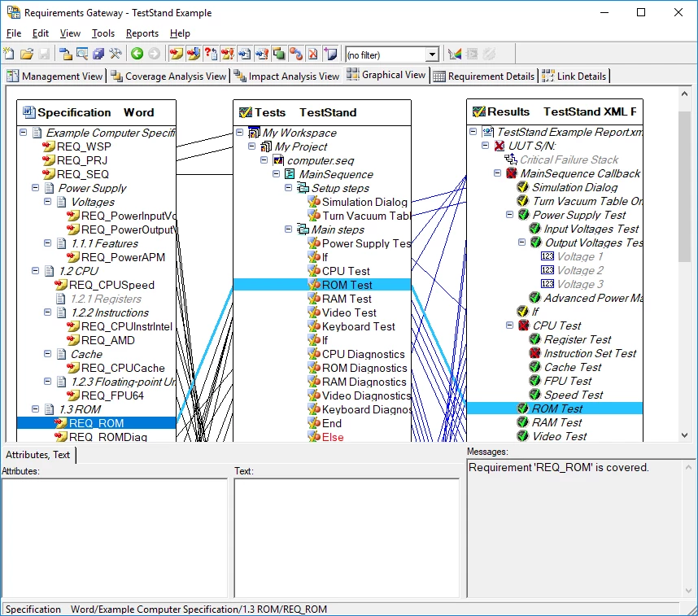Switch to the Requirement Details tab
698x616 pixels.
click(484, 76)
